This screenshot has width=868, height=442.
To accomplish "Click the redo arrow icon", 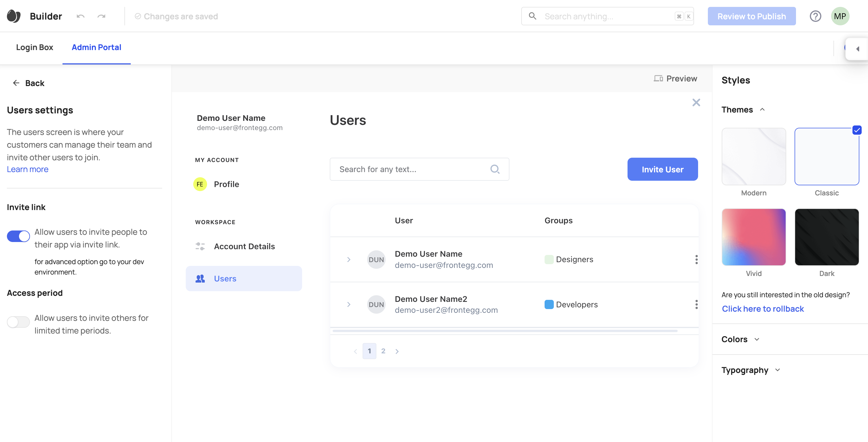I will (102, 15).
